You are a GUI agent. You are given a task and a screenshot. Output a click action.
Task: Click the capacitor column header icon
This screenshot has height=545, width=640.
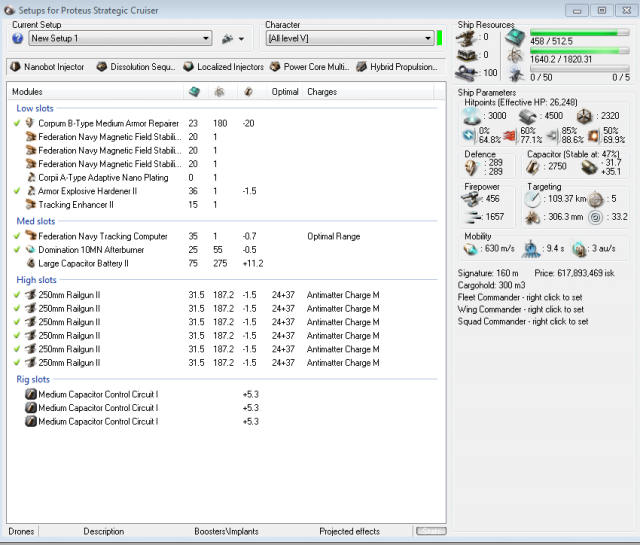click(248, 92)
